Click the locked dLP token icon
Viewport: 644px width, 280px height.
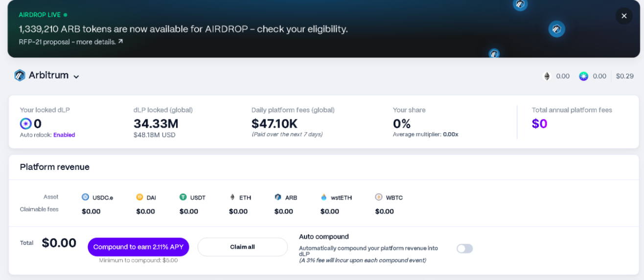(x=25, y=124)
